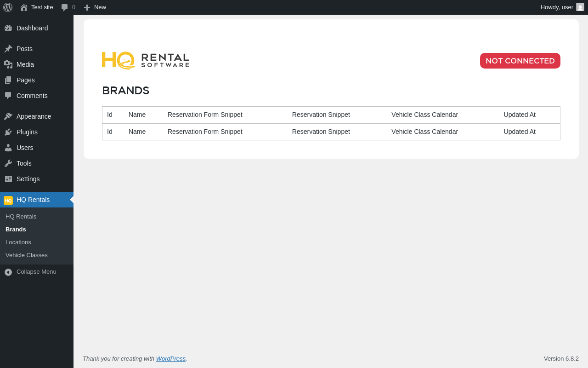The width and height of the screenshot is (588, 368).
Task: Click the Settings sliders icon
Action: click(8, 179)
